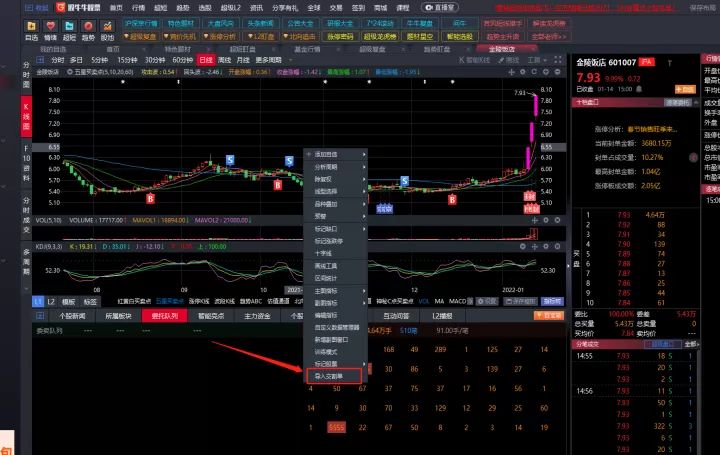Expand 添加自选 submenu
Screen dimensions: 720x455
pyautogui.click(x=336, y=154)
